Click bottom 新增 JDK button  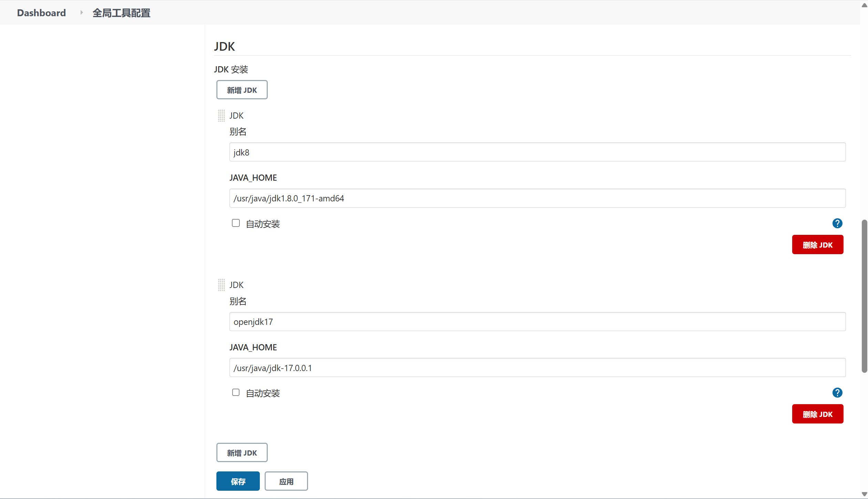(242, 452)
